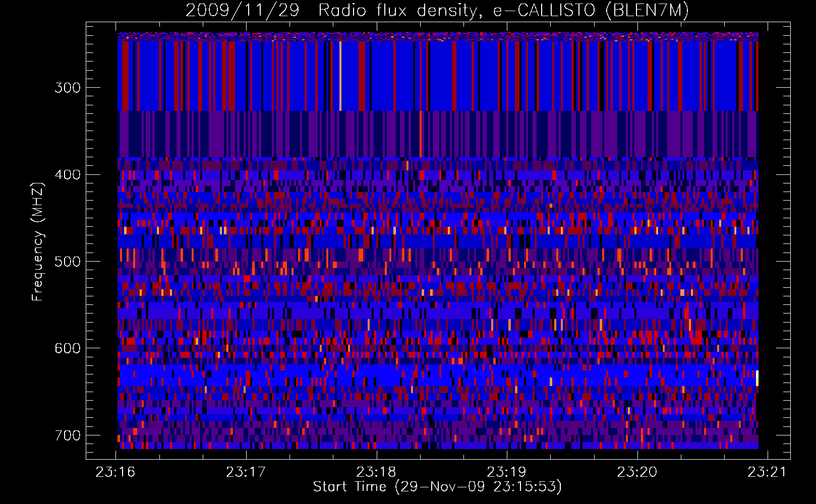
Task: Click the plot title '2009/11/29 Radio flux density'
Action: point(437,10)
